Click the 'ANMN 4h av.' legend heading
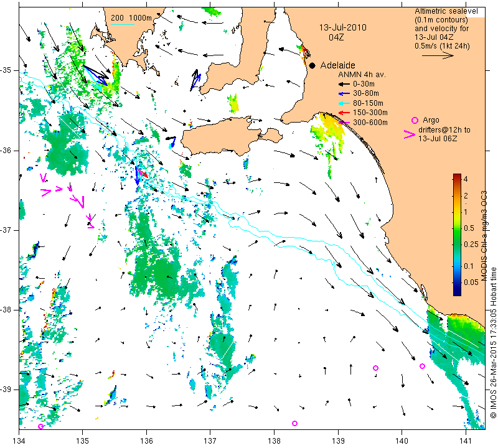Screen dimensions: 498x448 pyautogui.click(x=362, y=75)
